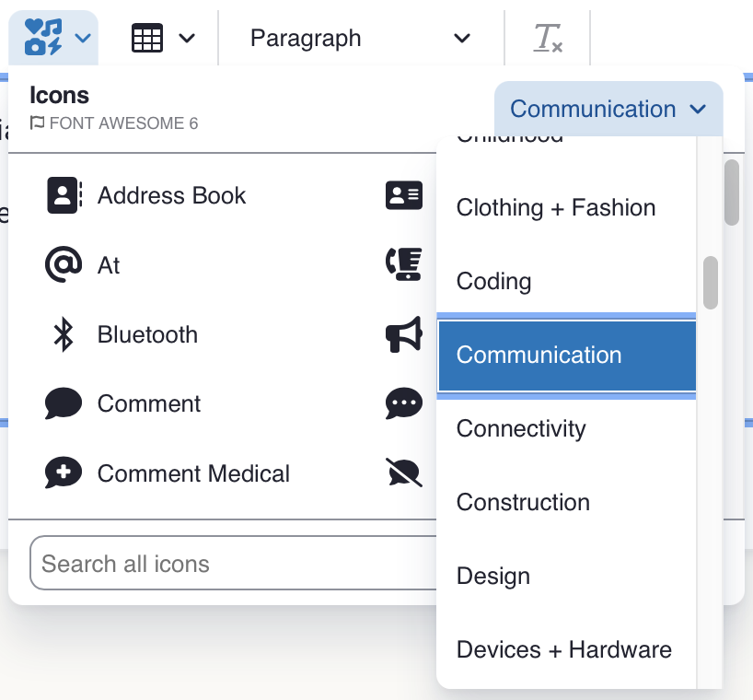Screen dimensions: 753x700
Task: Pick the address card icon
Action: click(404, 195)
